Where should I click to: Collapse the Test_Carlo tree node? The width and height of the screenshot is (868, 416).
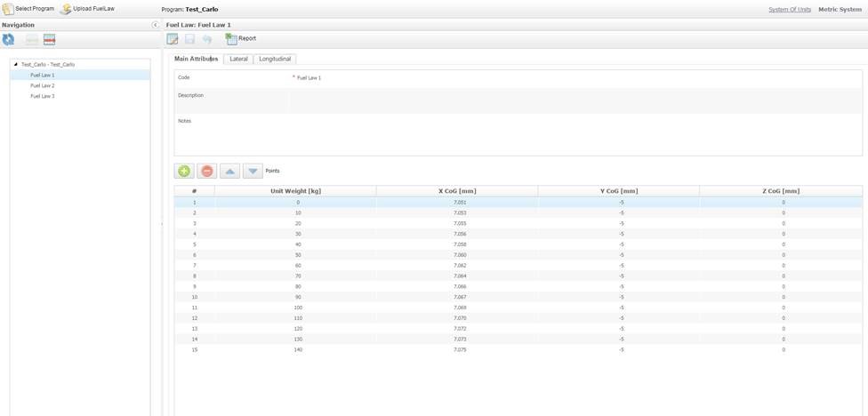point(15,65)
